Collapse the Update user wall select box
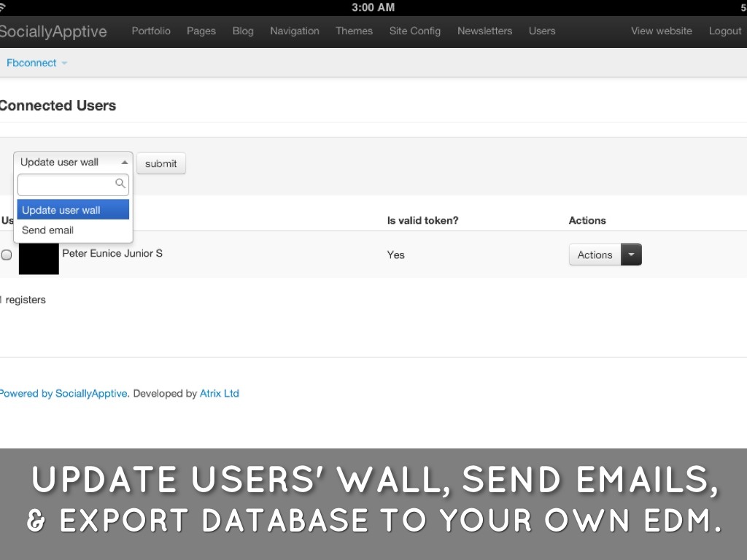 (x=73, y=163)
